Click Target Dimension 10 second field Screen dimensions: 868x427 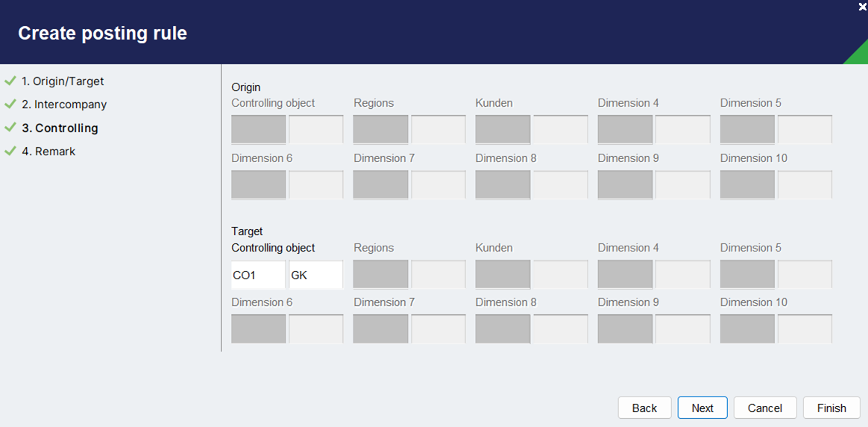click(x=805, y=329)
